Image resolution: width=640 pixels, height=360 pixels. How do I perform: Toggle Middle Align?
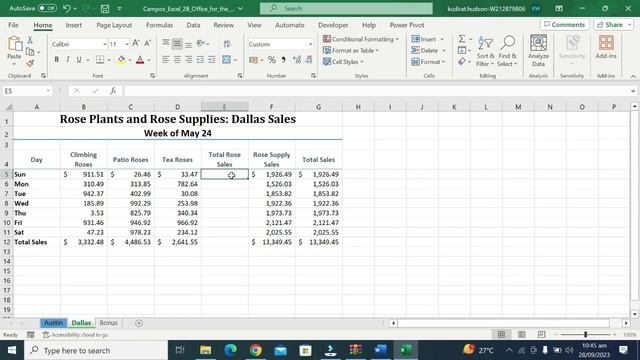[177, 44]
